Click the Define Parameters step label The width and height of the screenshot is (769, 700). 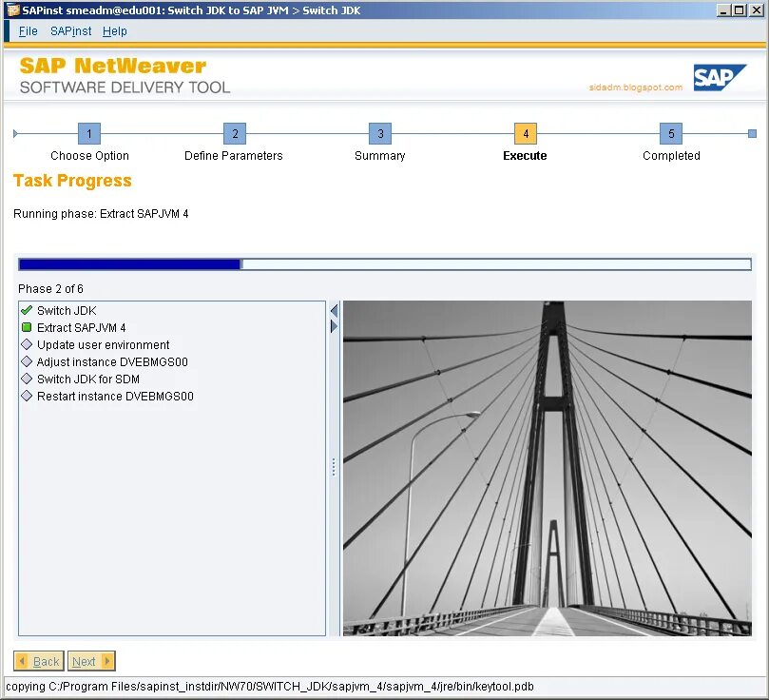[234, 155]
